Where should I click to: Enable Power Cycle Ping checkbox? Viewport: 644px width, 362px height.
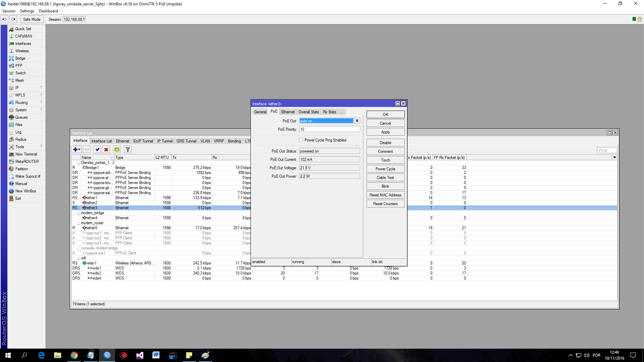click(x=301, y=140)
